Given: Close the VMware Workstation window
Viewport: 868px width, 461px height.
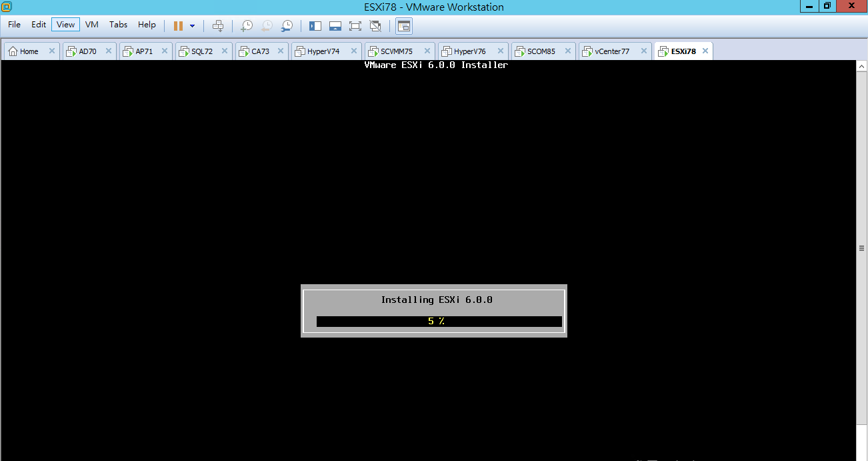Looking at the screenshot, I should 852,5.
